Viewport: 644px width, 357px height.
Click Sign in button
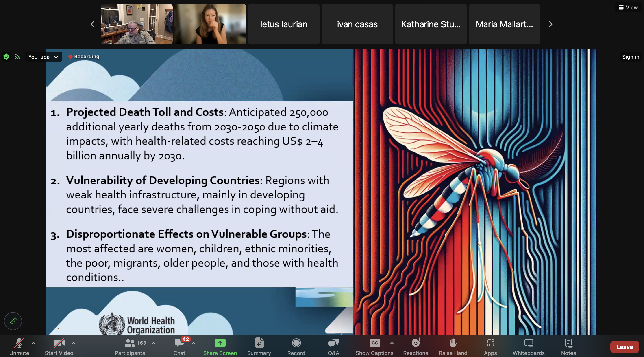(631, 57)
